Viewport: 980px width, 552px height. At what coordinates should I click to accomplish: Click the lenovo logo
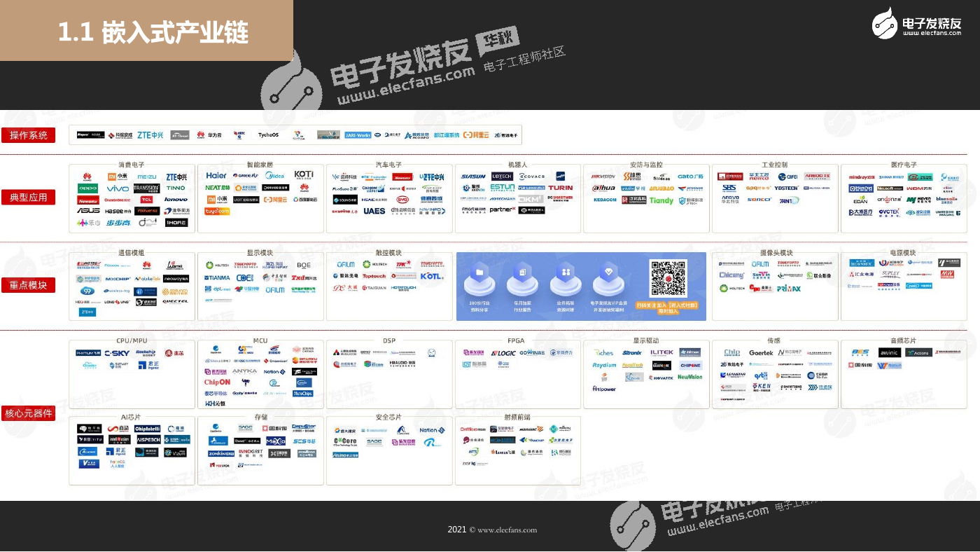(176, 199)
